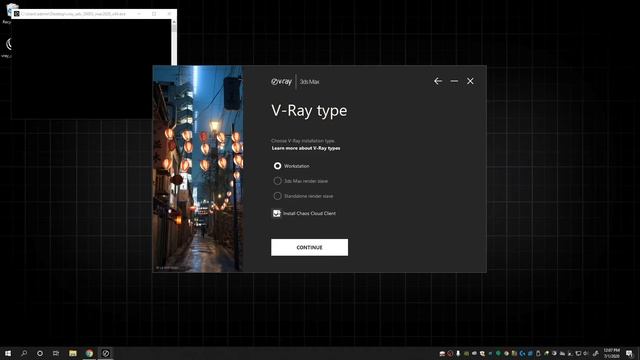Select the 3ds Max render slave option

[x=278, y=181]
